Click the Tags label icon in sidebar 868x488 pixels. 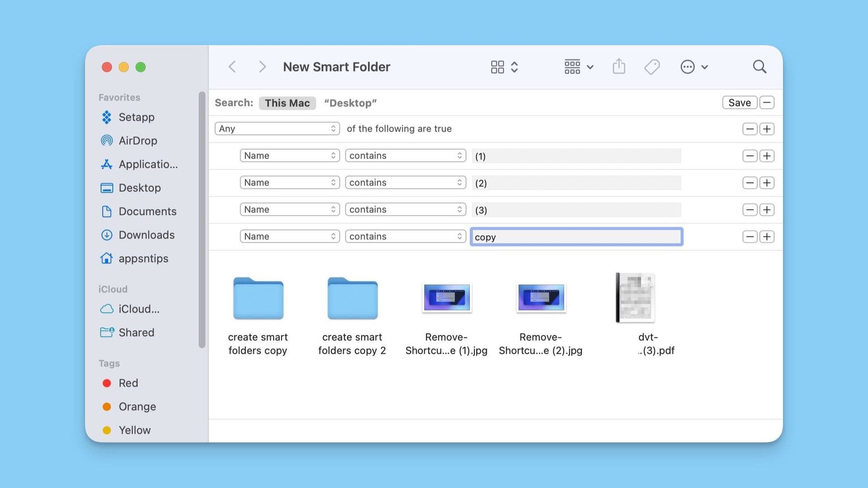pos(109,363)
